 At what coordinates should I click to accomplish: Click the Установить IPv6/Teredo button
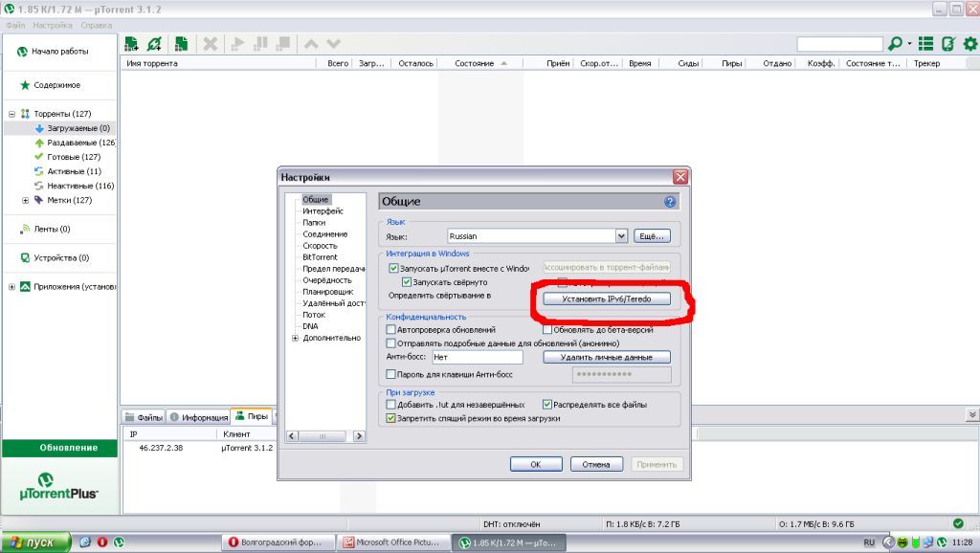click(x=607, y=299)
